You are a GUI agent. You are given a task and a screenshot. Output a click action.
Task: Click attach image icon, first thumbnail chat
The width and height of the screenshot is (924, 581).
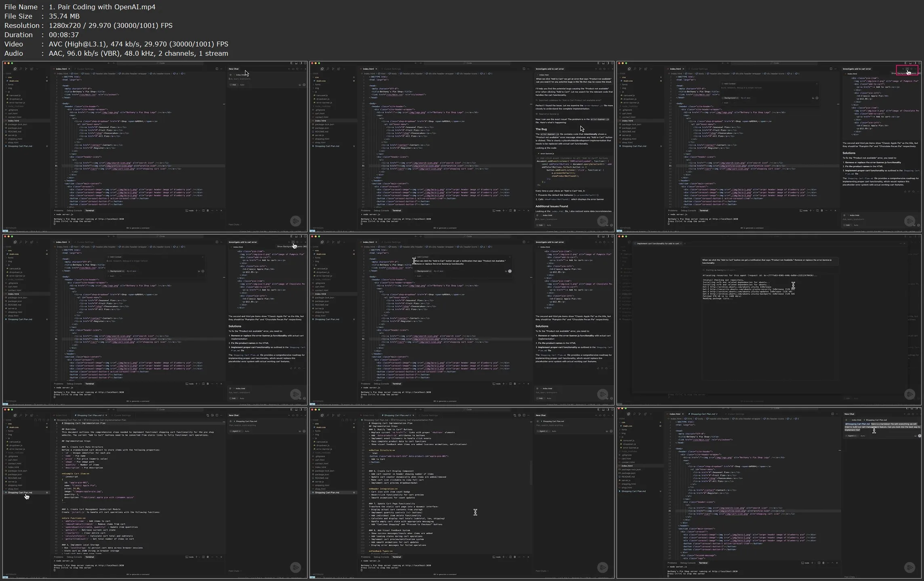pyautogui.click(x=300, y=85)
